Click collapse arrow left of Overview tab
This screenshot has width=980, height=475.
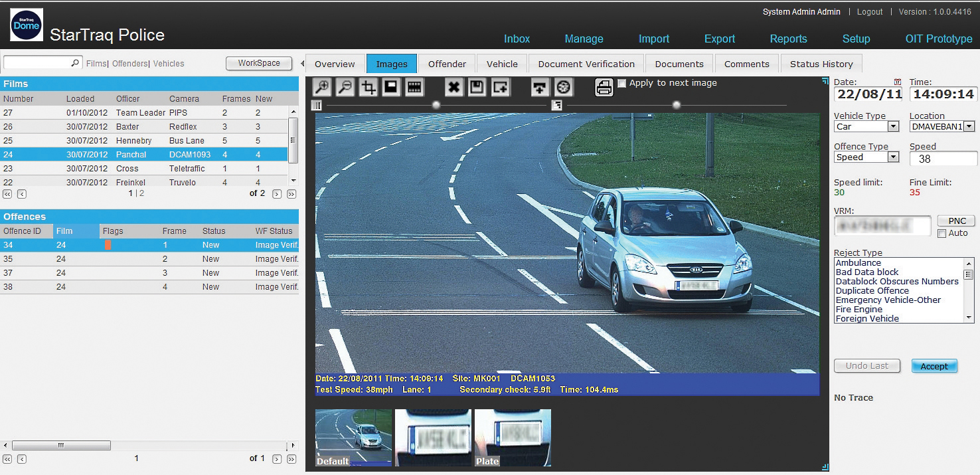[303, 64]
